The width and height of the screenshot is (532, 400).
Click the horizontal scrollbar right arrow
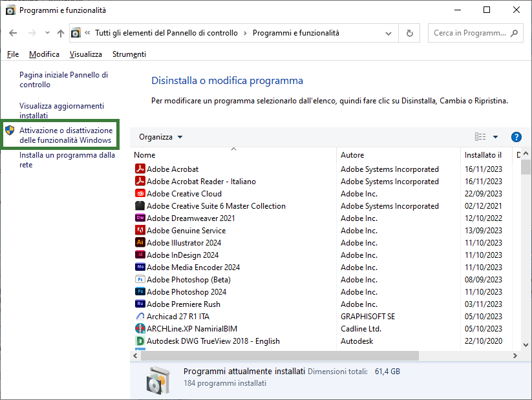[515, 355]
